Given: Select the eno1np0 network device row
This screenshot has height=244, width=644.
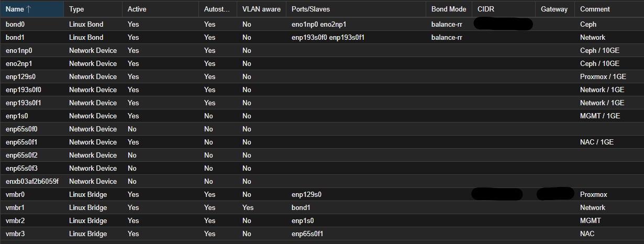Looking at the screenshot, I should click(19, 51).
